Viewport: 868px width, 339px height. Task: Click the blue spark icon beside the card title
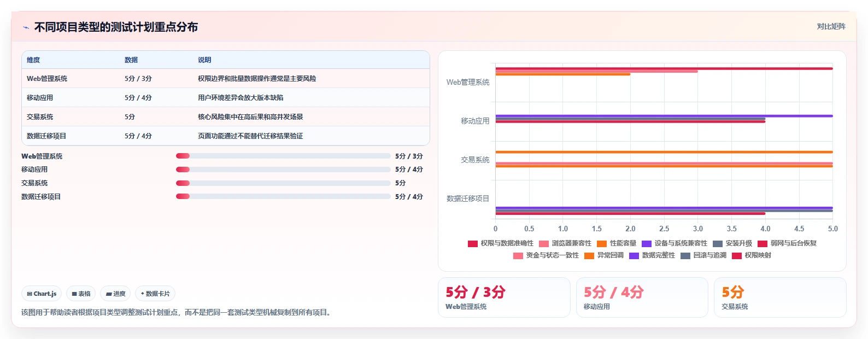(x=26, y=27)
